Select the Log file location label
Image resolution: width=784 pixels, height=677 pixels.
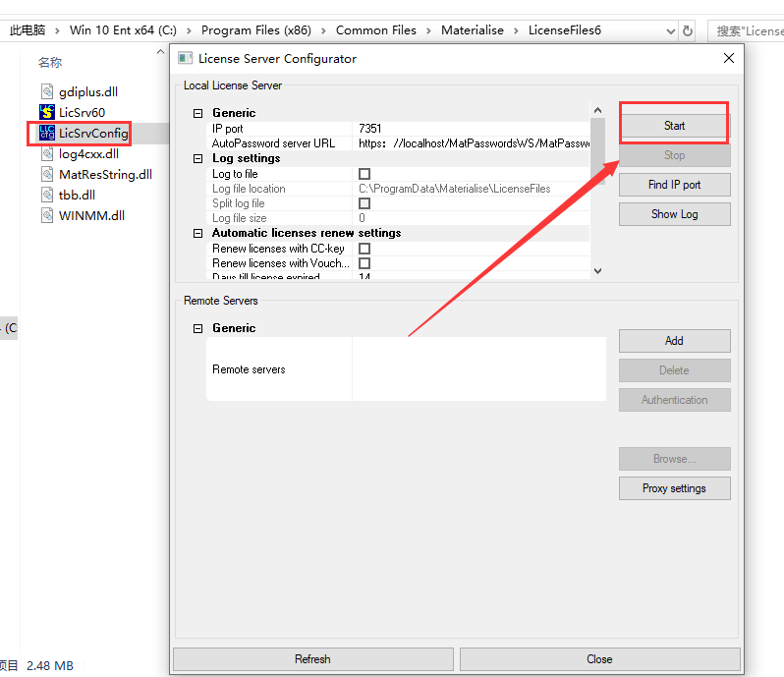pyautogui.click(x=249, y=189)
